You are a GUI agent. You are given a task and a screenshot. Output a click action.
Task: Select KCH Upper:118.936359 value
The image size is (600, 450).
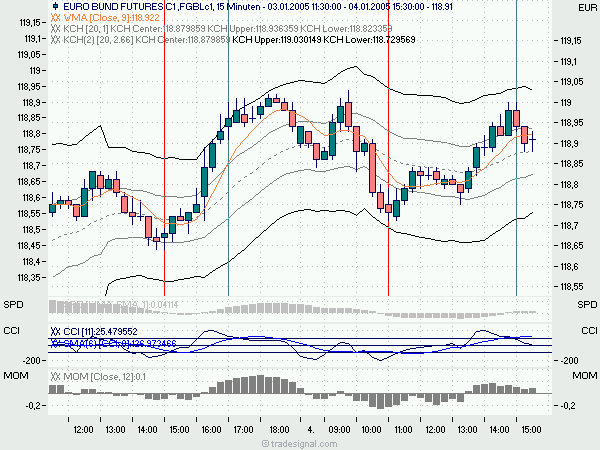(x=253, y=29)
